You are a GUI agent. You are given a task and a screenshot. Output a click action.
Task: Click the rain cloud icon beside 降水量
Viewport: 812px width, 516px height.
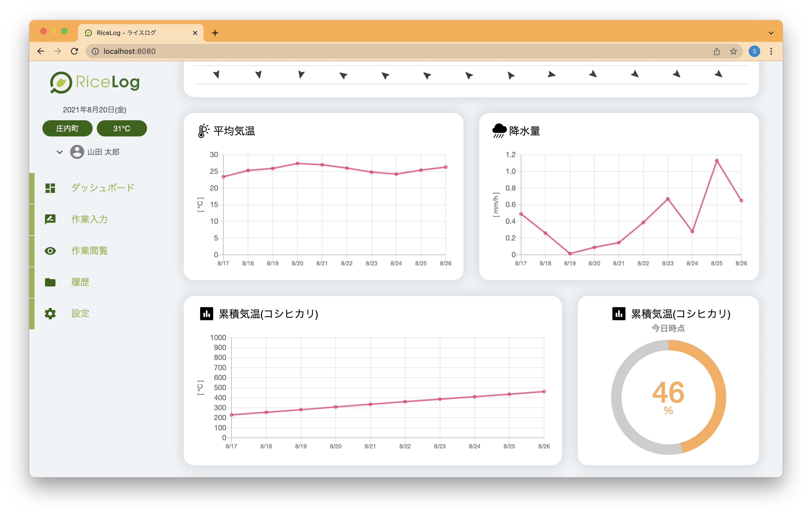pyautogui.click(x=499, y=131)
